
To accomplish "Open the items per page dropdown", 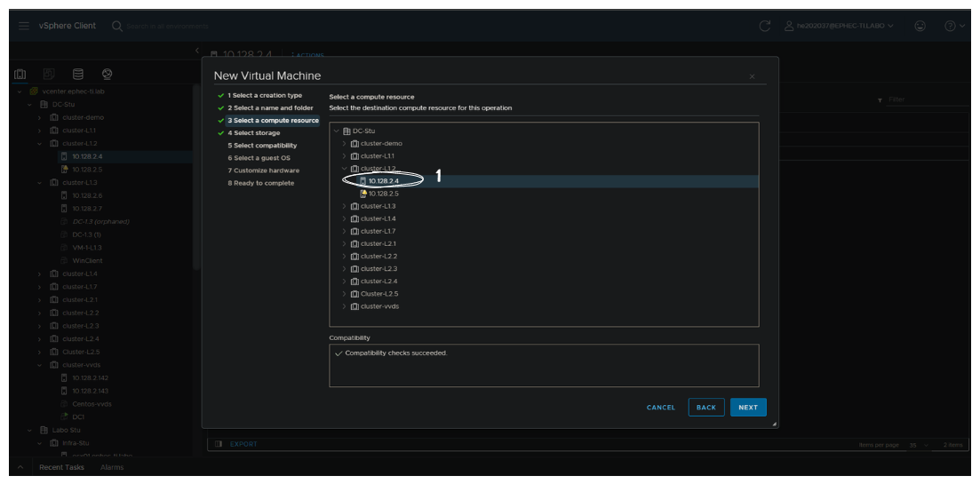I will [919, 445].
